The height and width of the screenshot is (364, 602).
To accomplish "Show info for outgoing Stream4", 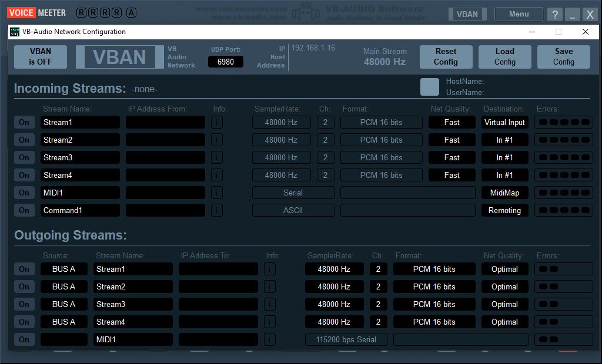I will (270, 322).
